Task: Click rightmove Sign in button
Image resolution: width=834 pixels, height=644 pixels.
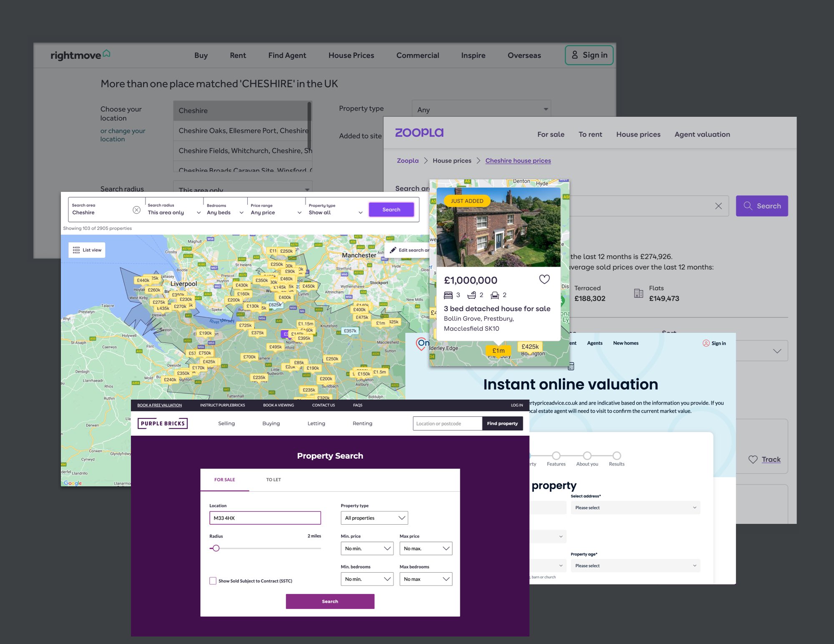Action: 589,55
